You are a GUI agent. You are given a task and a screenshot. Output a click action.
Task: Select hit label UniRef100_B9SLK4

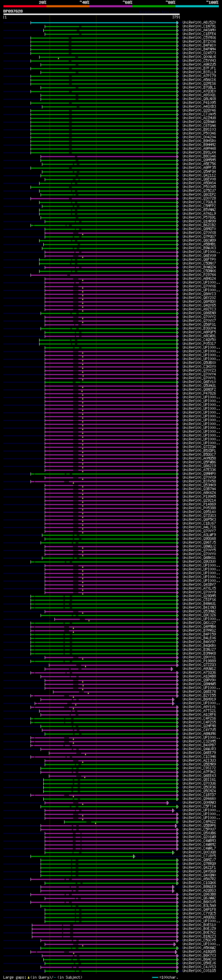pyautogui.click(x=199, y=152)
